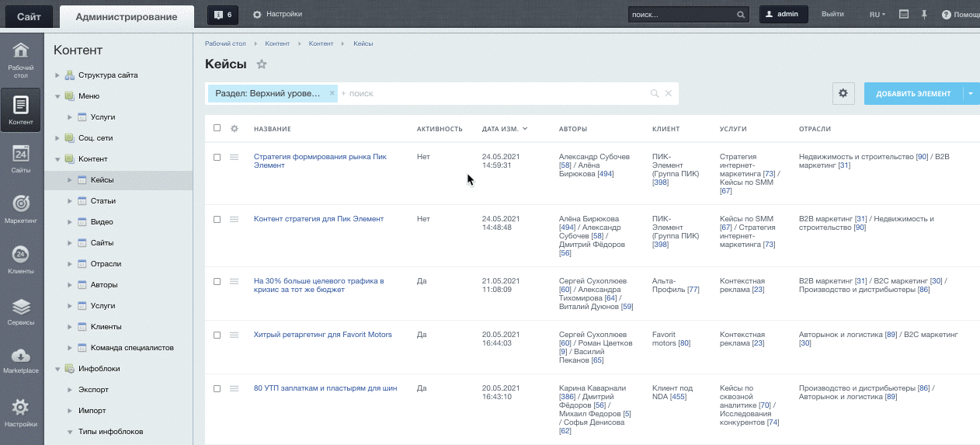The height and width of the screenshot is (445, 980).
Task: Open the Рабочий стол sidebar section
Action: tap(21, 61)
